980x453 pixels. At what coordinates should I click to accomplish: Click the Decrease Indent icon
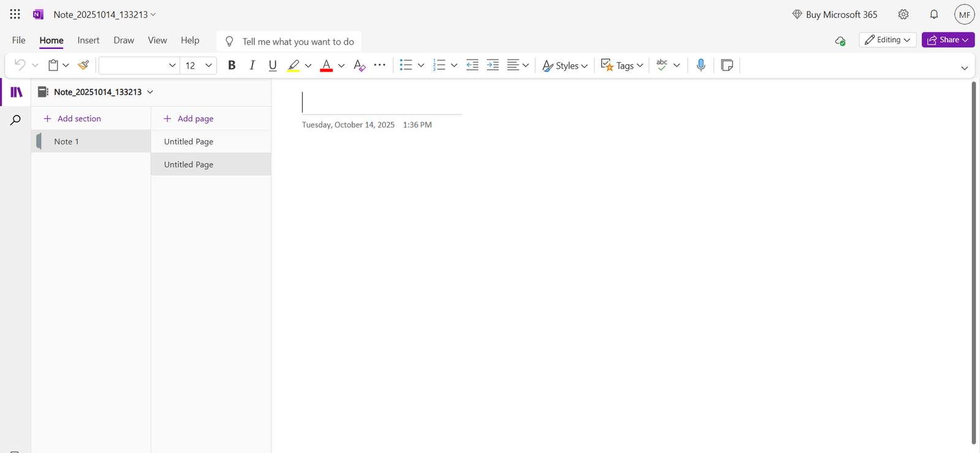472,65
